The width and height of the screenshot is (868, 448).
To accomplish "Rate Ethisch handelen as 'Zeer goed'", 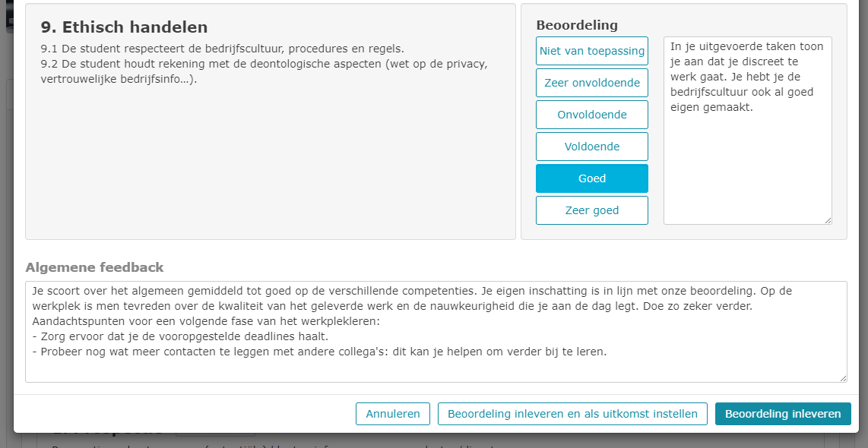I will (592, 210).
